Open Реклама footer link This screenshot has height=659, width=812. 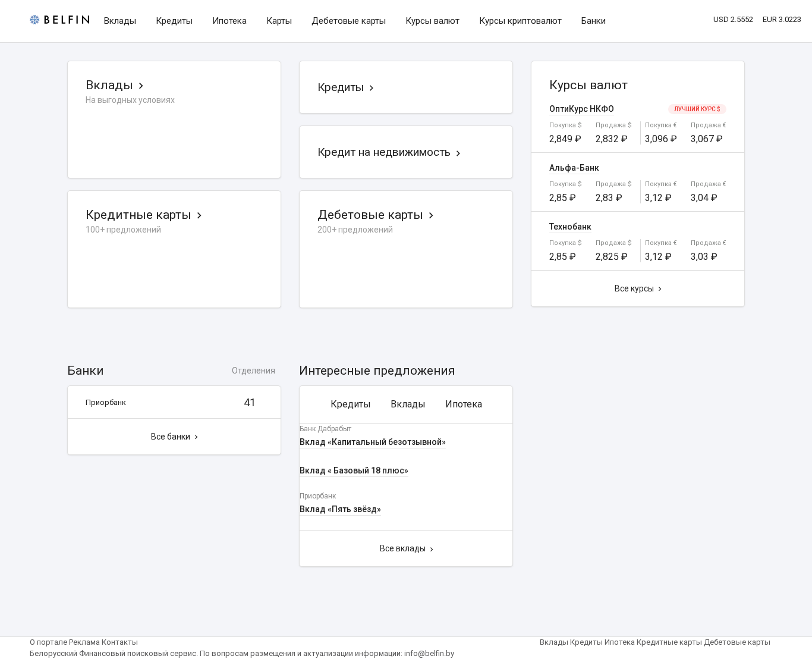[84, 642]
